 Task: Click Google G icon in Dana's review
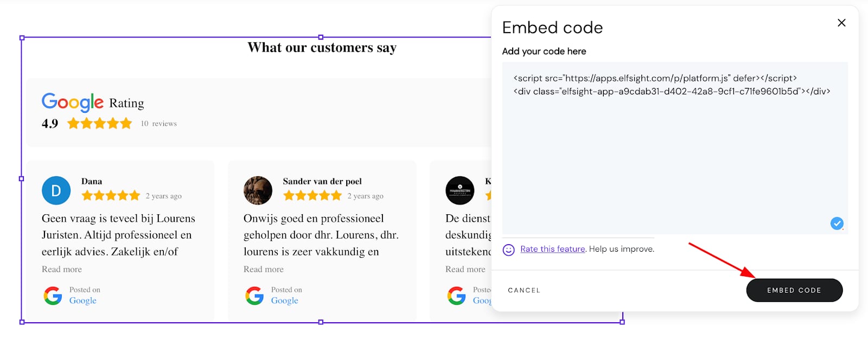(53, 296)
